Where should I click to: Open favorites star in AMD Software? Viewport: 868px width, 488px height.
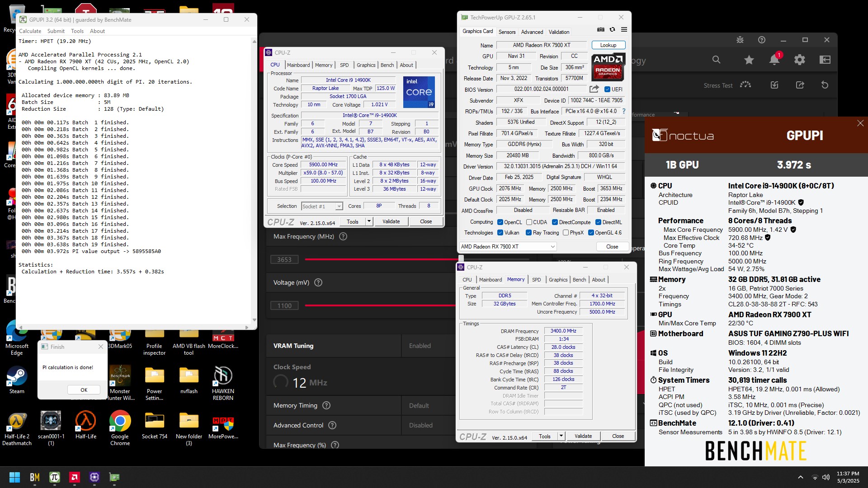click(x=749, y=60)
